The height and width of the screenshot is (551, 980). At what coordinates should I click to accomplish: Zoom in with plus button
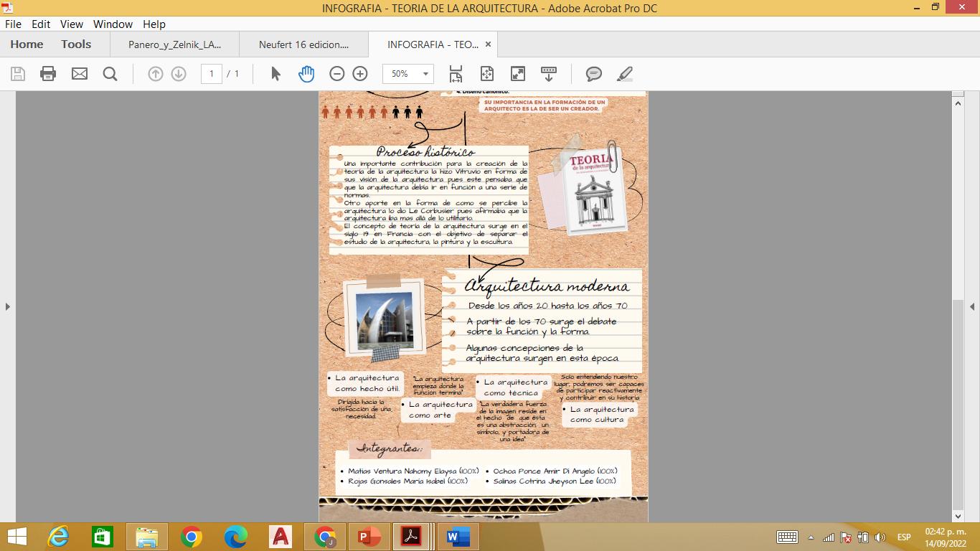pos(360,73)
